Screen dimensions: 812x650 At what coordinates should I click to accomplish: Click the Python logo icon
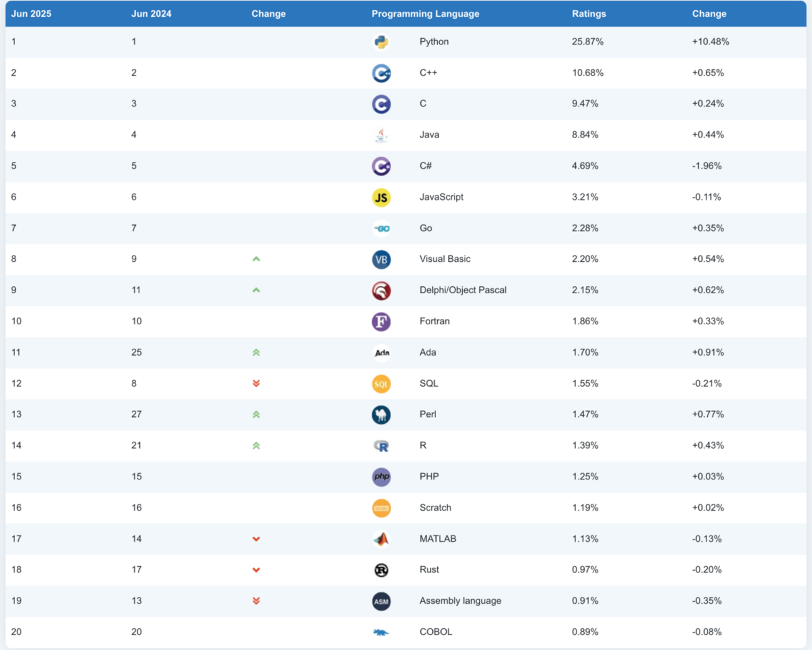(381, 42)
